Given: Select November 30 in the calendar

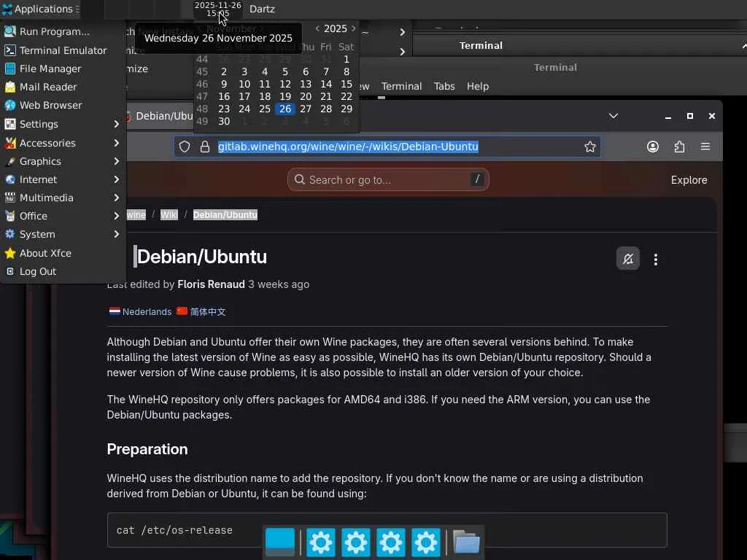Looking at the screenshot, I should [x=224, y=121].
